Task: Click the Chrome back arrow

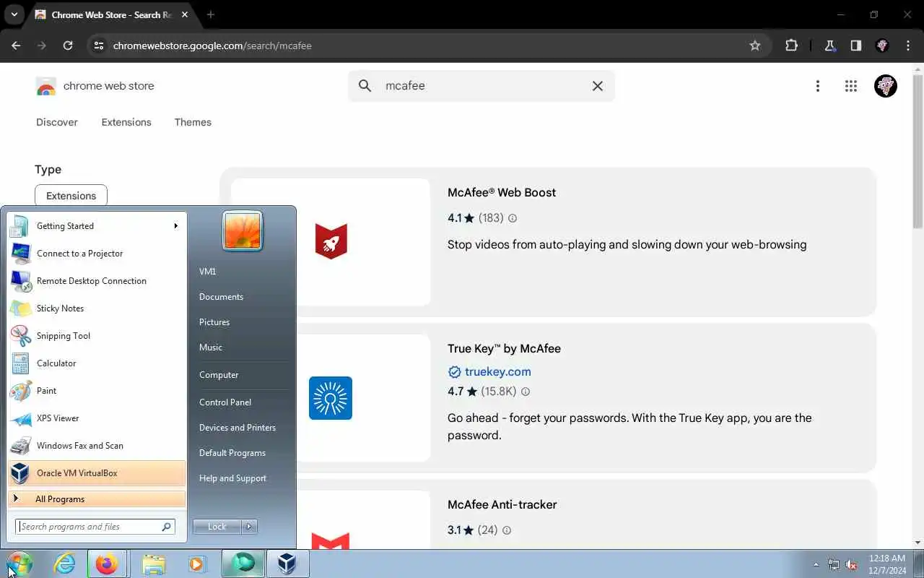Action: (x=16, y=46)
